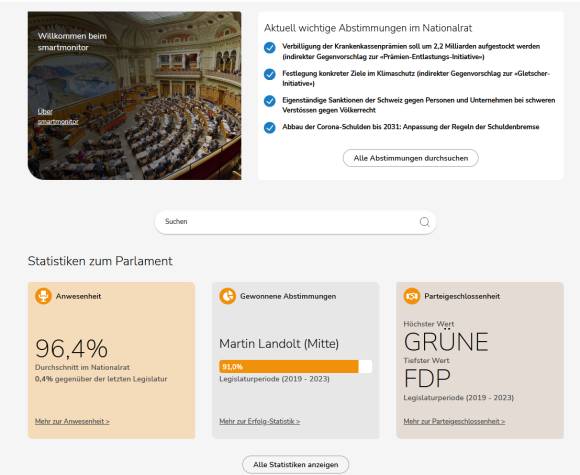Click the Anwesenheit card title
The width and height of the screenshot is (580, 475).
[x=78, y=296]
